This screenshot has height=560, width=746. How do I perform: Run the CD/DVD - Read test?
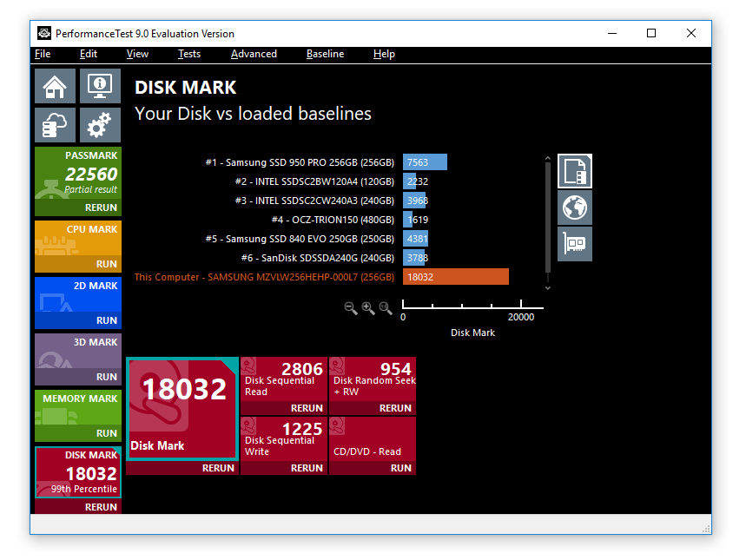[400, 468]
